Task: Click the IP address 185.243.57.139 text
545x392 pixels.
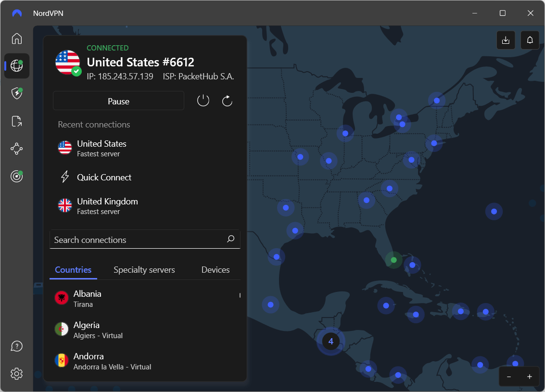Action: (120, 76)
